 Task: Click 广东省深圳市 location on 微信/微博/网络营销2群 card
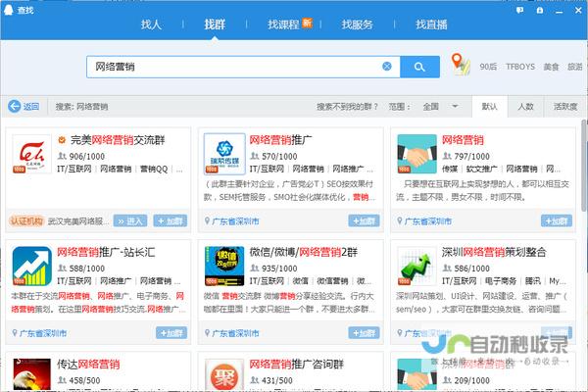[235, 333]
